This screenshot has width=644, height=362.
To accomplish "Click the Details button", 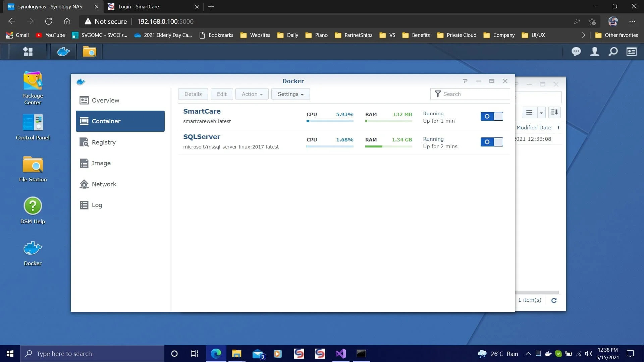I will pos(193,94).
